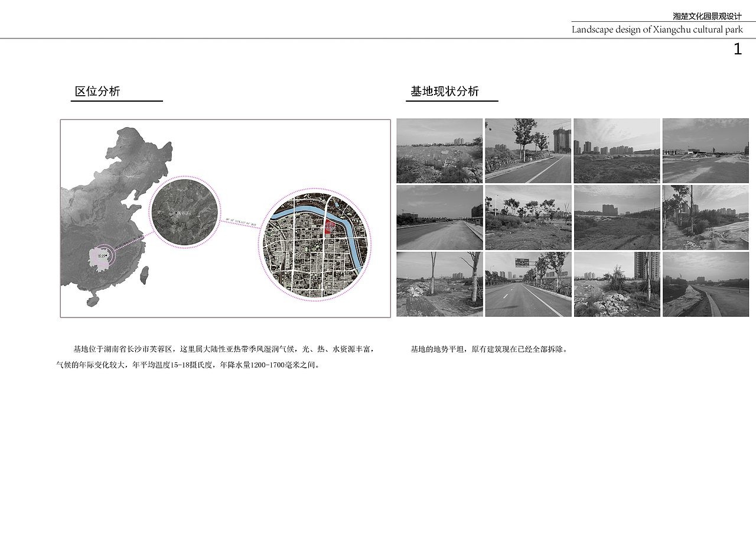The width and height of the screenshot is (756, 535).
Task: Open the small circular satellite image
Action: (x=185, y=212)
